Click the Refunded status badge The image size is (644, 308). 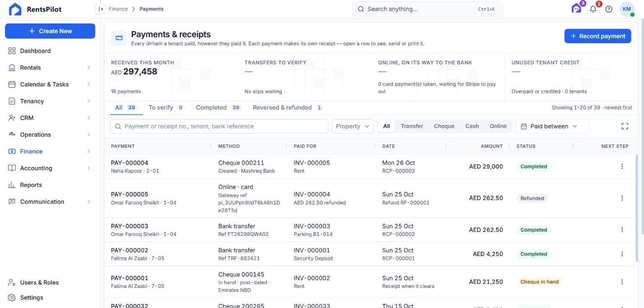point(532,198)
